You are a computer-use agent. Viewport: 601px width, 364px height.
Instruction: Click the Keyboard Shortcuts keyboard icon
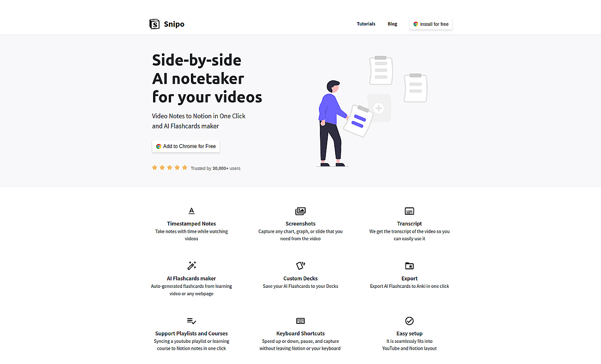[x=300, y=321]
